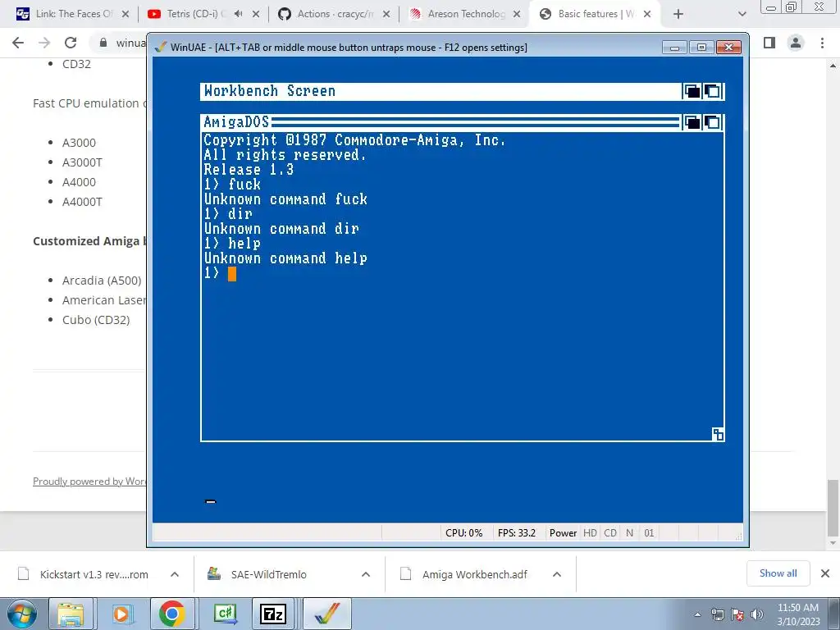
Task: Click network tray icon
Action: point(717,614)
